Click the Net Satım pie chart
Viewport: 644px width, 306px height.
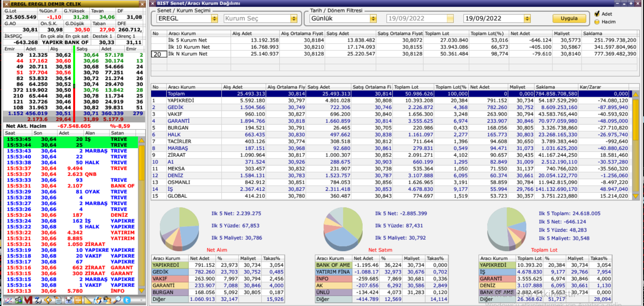tap(343, 229)
